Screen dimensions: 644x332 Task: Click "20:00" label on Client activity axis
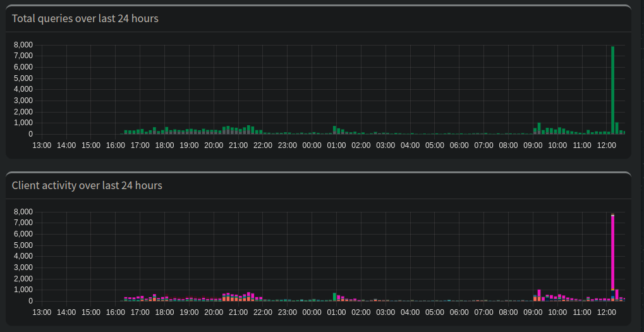pyautogui.click(x=214, y=312)
